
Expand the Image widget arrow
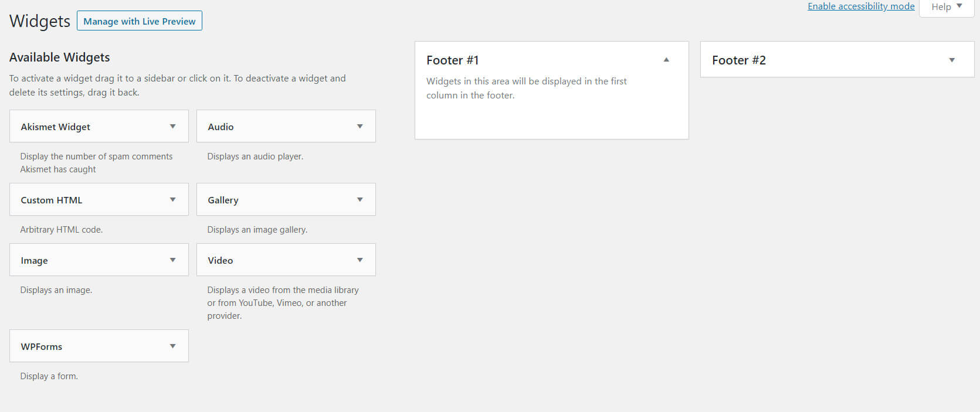172,260
